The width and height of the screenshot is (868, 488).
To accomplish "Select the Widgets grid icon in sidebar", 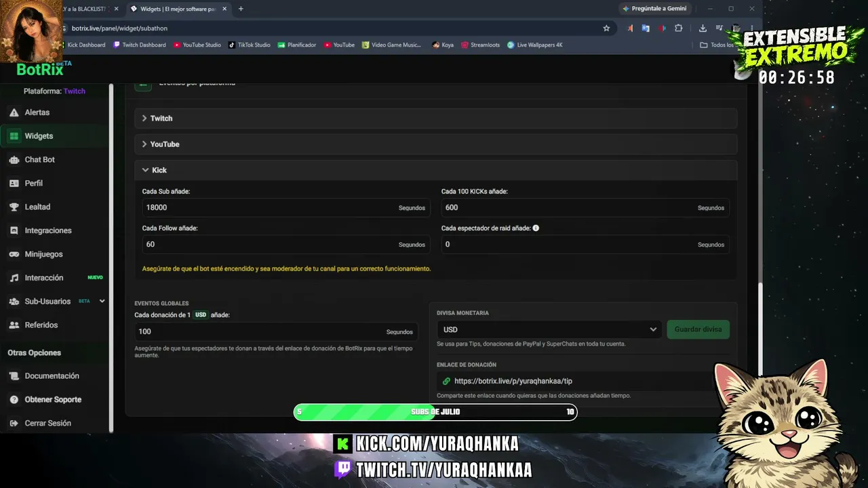I will (x=14, y=136).
